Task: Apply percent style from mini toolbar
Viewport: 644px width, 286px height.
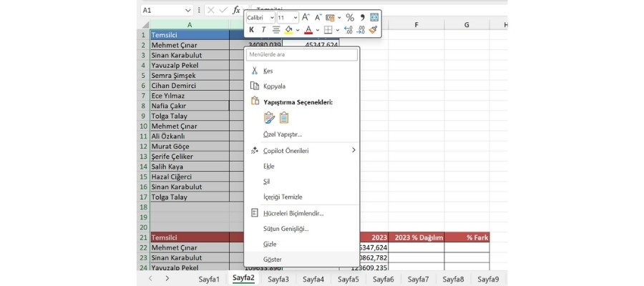Action: [350, 17]
